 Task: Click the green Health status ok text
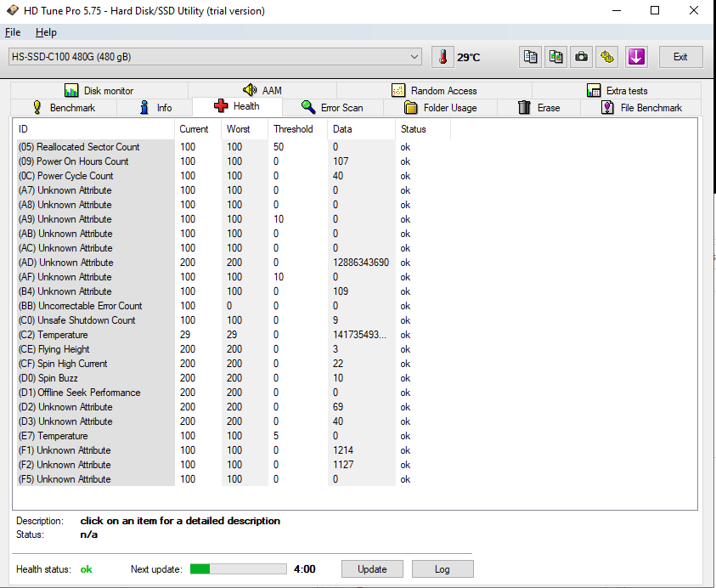(87, 569)
